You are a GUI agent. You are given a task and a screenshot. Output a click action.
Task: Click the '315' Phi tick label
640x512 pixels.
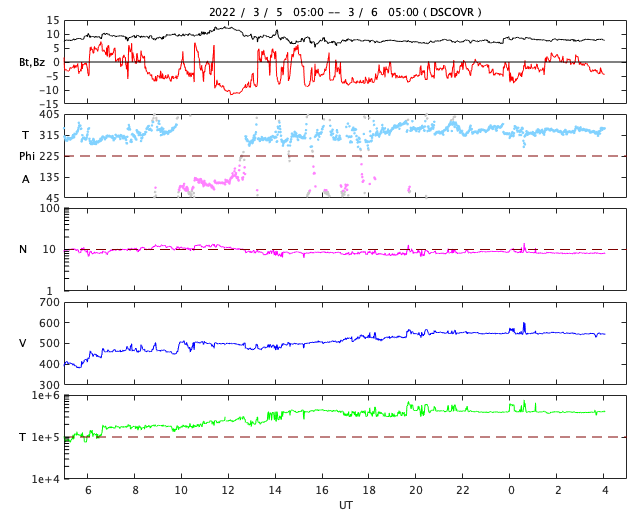coord(50,136)
